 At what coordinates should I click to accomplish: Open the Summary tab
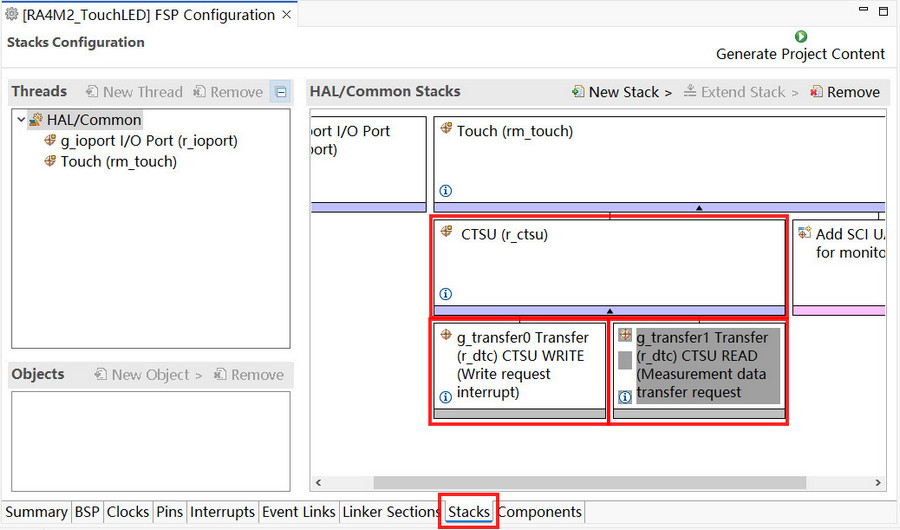(x=36, y=512)
